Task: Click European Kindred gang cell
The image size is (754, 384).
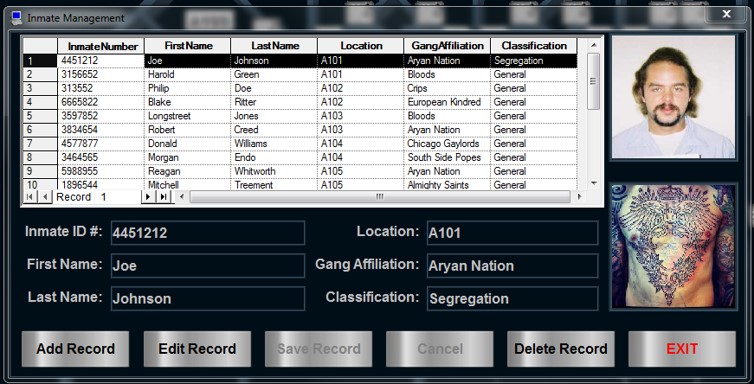Action: (x=447, y=102)
